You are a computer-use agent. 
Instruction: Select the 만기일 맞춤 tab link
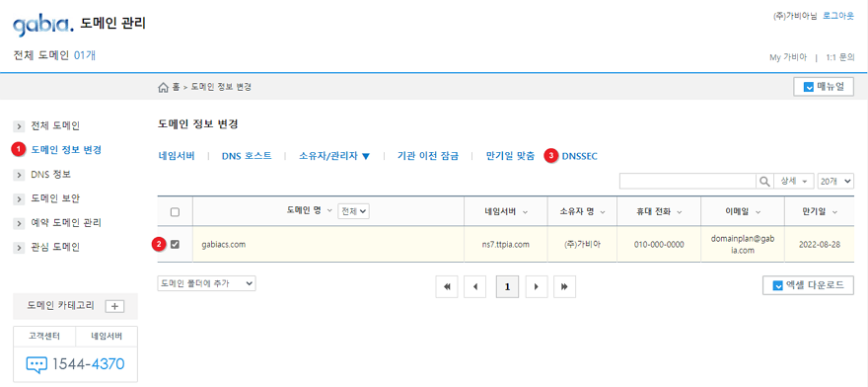[x=510, y=156]
